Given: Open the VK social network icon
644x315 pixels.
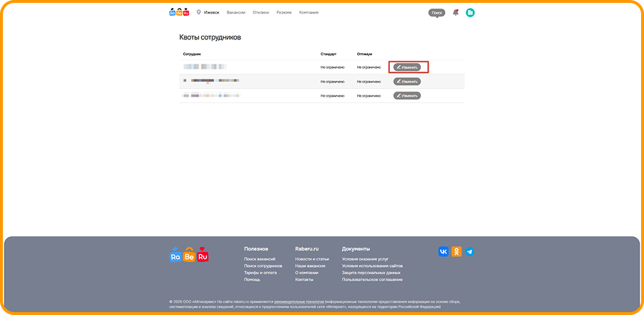Looking at the screenshot, I should (444, 251).
